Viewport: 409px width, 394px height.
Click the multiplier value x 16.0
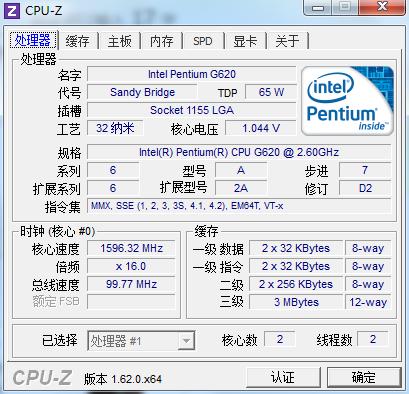pyautogui.click(x=131, y=266)
